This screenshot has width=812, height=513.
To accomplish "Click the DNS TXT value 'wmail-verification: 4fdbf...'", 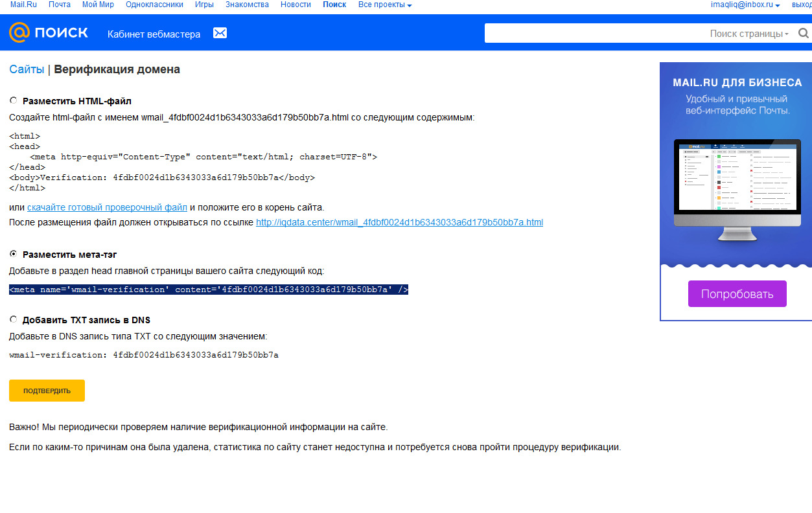I will (x=144, y=355).
